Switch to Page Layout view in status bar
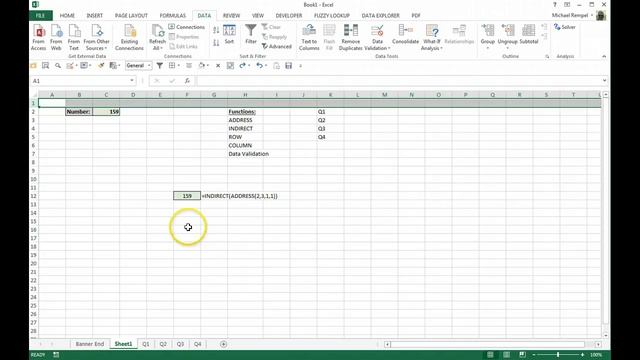This screenshot has width=640, height=360. click(x=506, y=355)
